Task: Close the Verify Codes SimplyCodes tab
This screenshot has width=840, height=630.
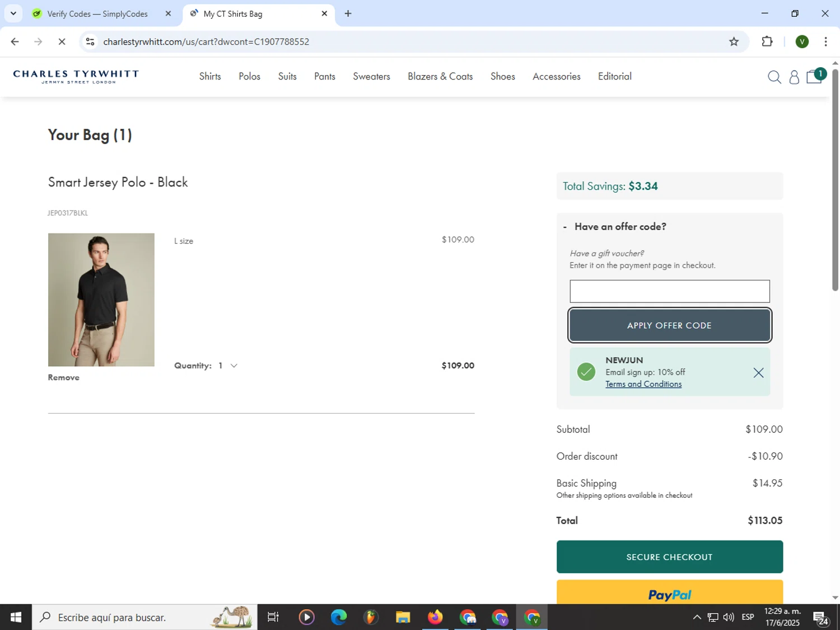Action: click(x=168, y=13)
